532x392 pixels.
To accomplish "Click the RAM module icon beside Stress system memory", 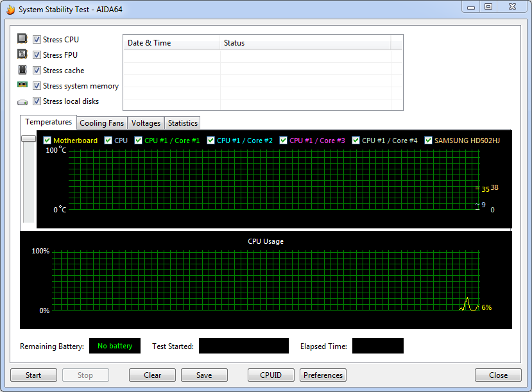I will [22, 85].
